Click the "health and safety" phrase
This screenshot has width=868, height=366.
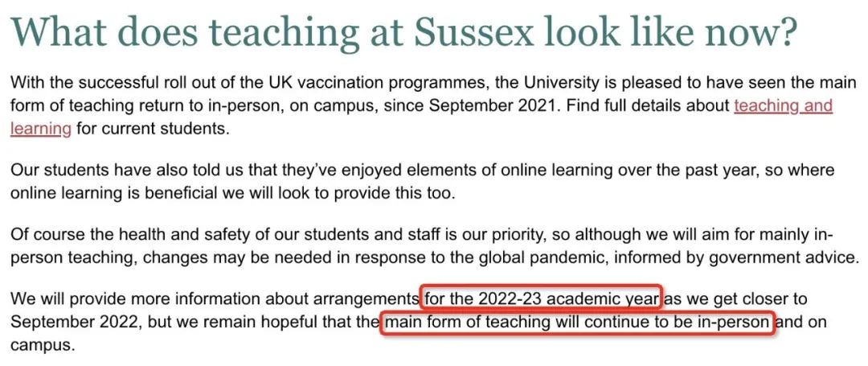167,236
